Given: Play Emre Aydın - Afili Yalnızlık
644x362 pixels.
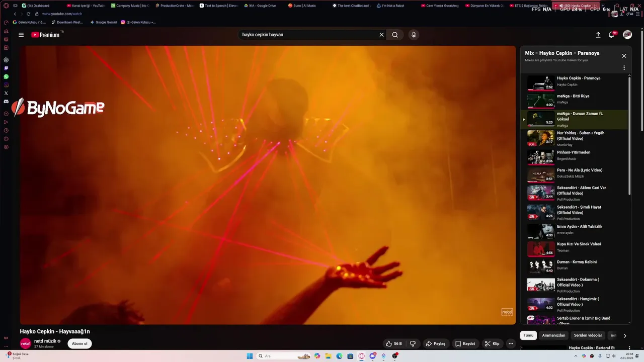Looking at the screenshot, I should pyautogui.click(x=575, y=230).
